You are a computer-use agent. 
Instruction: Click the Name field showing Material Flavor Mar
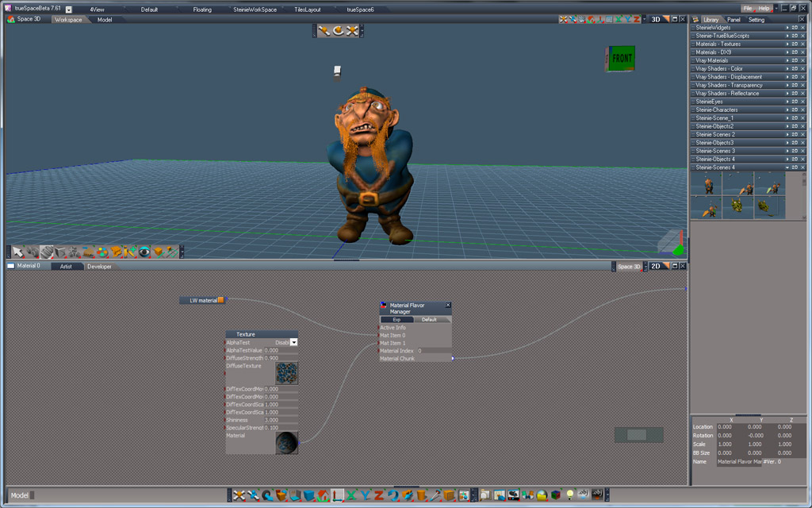pyautogui.click(x=739, y=461)
